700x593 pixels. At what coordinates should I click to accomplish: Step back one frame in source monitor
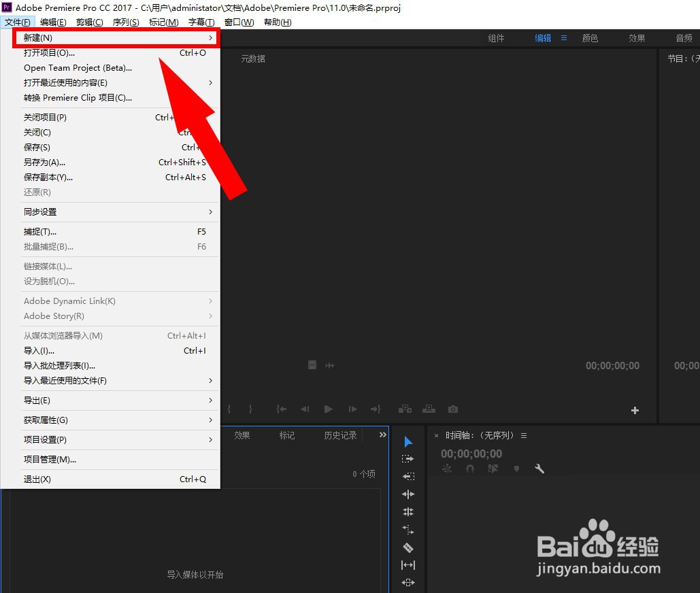[x=305, y=409]
